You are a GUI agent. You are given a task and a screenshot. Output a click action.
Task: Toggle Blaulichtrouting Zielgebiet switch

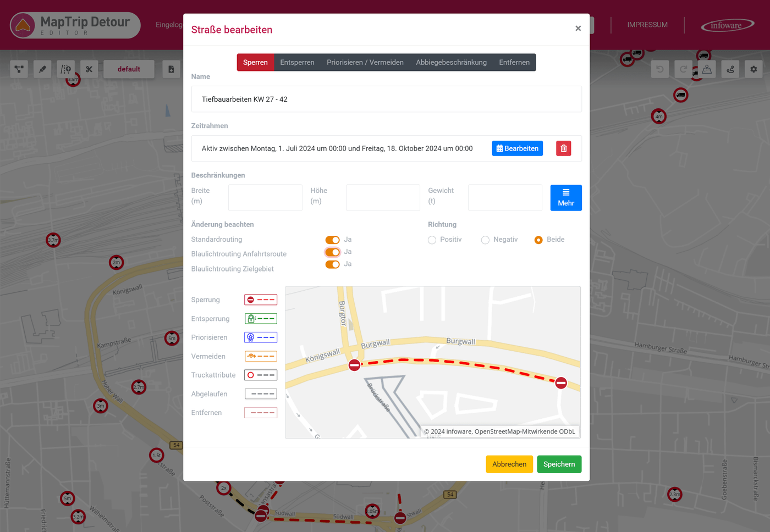pyautogui.click(x=332, y=264)
